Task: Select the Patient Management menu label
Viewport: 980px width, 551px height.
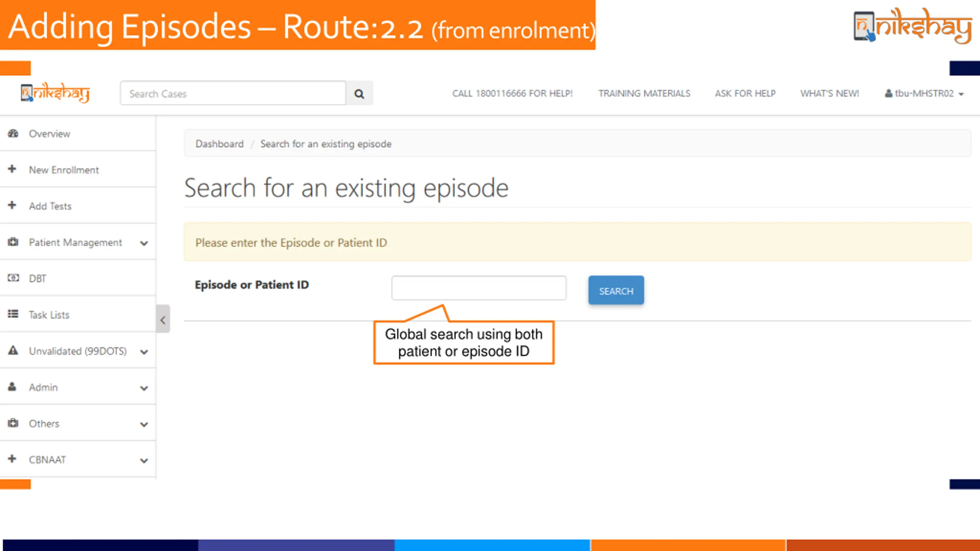Action: (x=75, y=242)
